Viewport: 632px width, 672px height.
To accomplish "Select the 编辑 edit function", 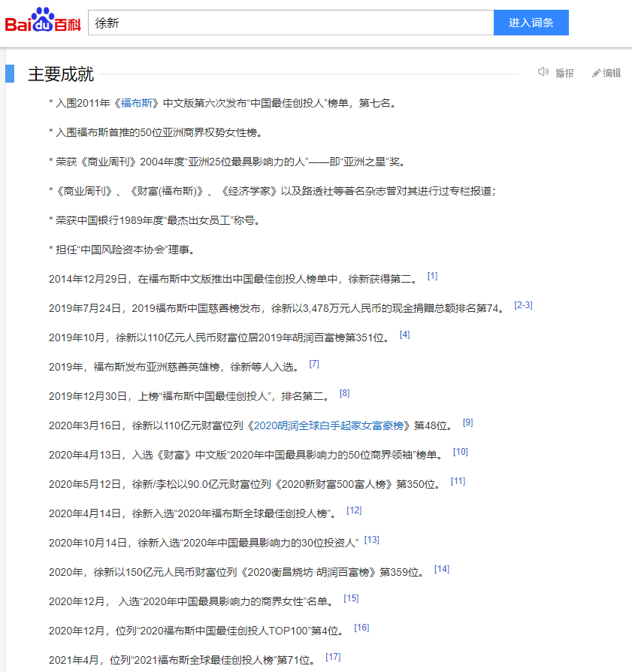I will click(609, 71).
